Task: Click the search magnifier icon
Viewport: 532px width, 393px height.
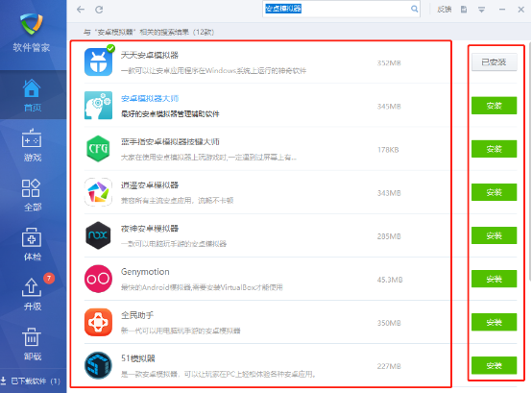Action: (414, 9)
